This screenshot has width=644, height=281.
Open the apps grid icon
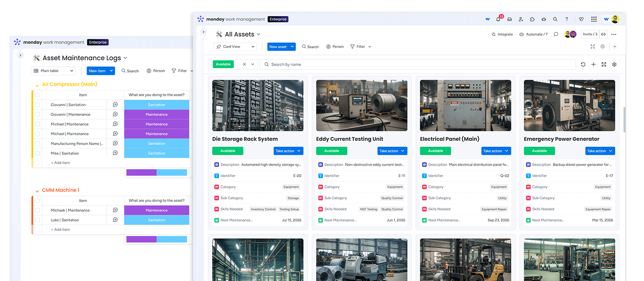[593, 19]
